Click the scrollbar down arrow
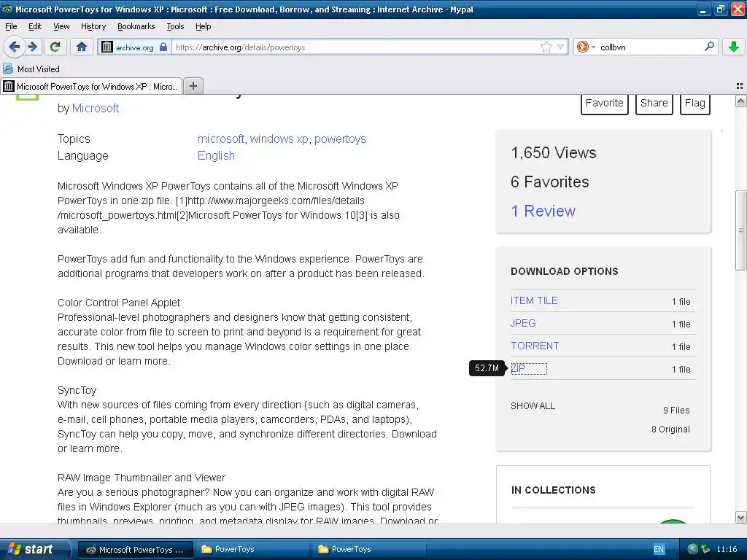 [740, 517]
